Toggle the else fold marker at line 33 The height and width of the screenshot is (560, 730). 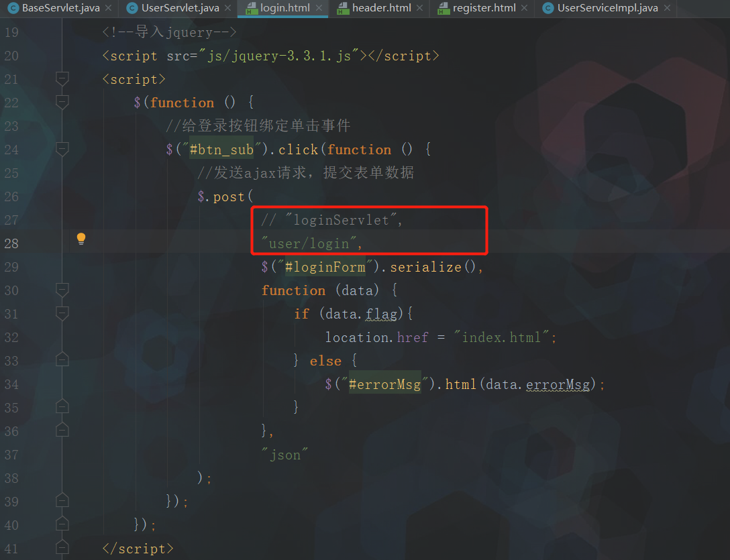(62, 359)
